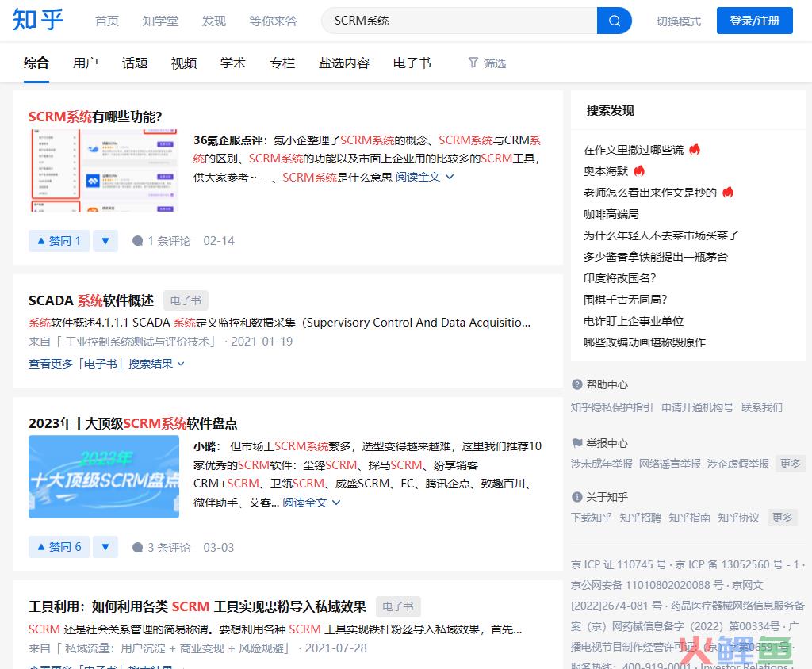Open 知乎招聘
This screenshot has height=669, width=812.
[x=641, y=518]
